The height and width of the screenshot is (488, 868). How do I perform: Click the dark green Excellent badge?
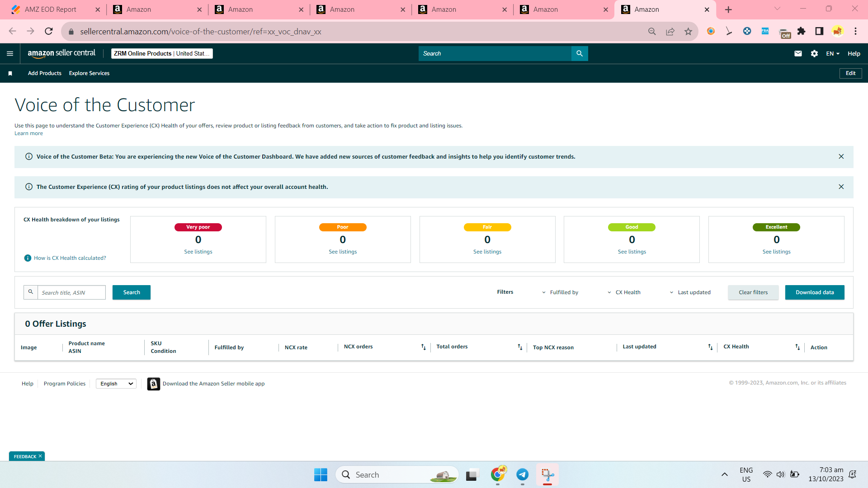click(x=776, y=227)
